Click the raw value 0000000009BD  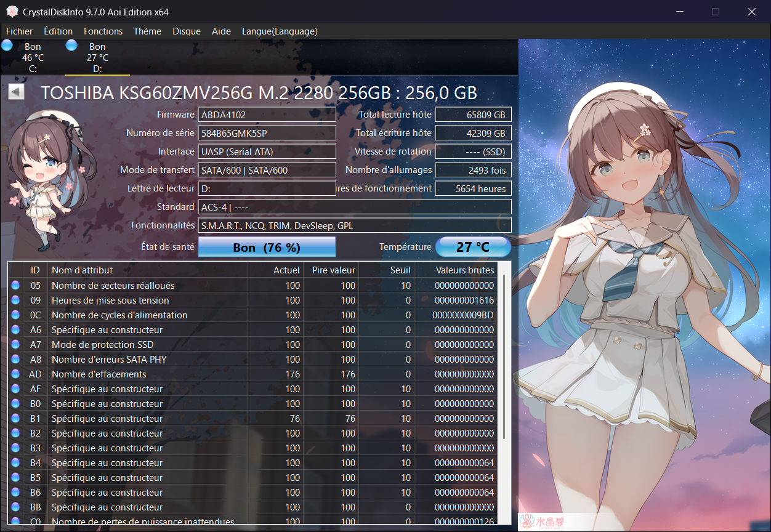point(463,315)
